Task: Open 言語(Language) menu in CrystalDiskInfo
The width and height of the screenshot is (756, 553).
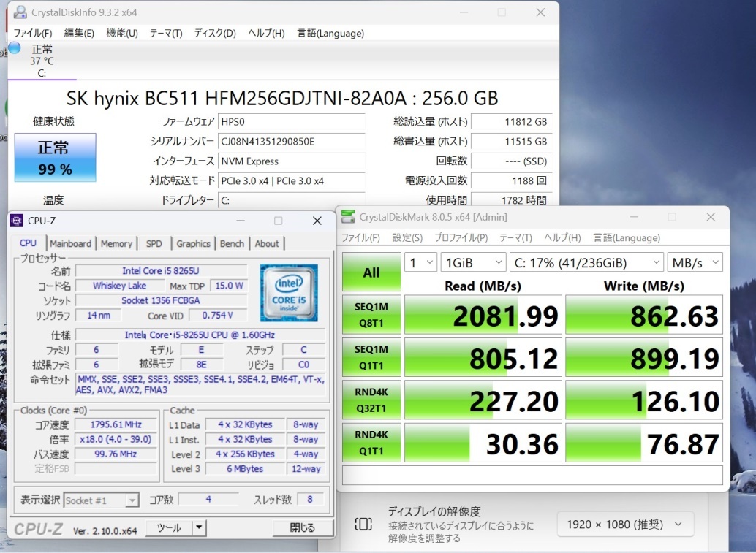Action: pos(330,33)
